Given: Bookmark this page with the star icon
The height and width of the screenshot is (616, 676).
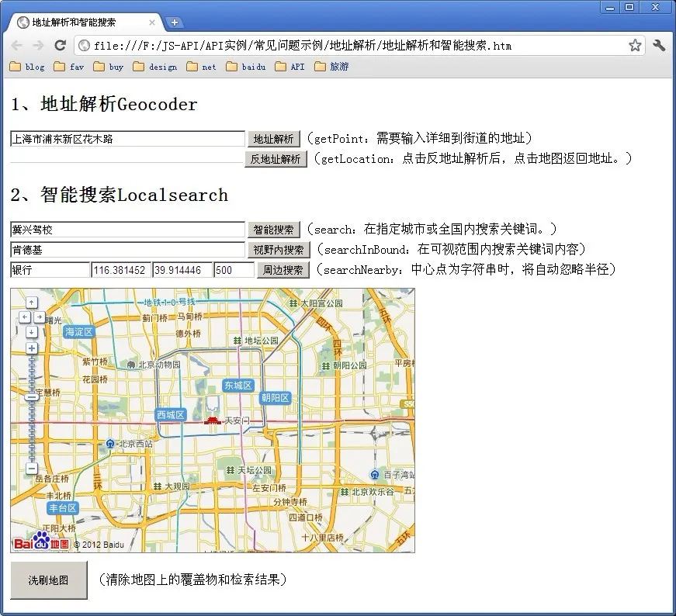Looking at the screenshot, I should point(635,45).
